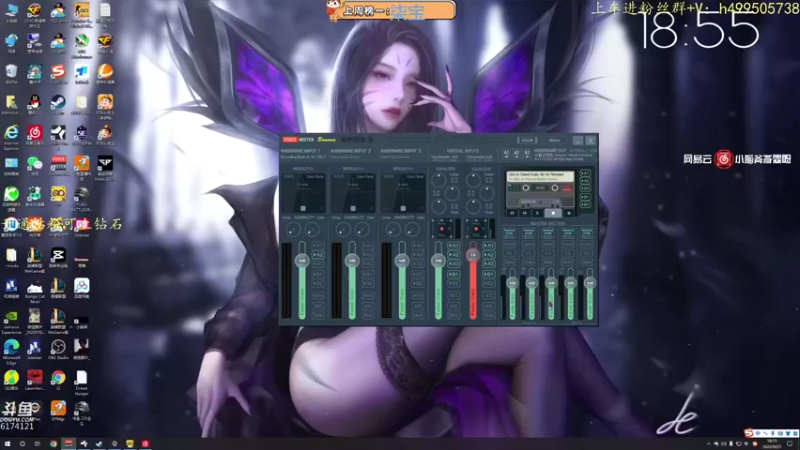800x450 pixels.
Task: Open the Recycle Bin desktop icon
Action: pos(11,72)
